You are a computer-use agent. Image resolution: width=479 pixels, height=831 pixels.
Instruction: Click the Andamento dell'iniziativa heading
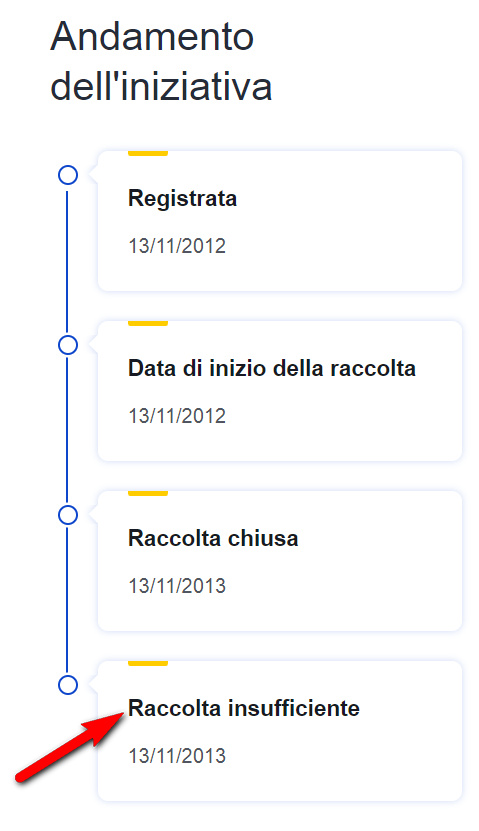click(161, 61)
